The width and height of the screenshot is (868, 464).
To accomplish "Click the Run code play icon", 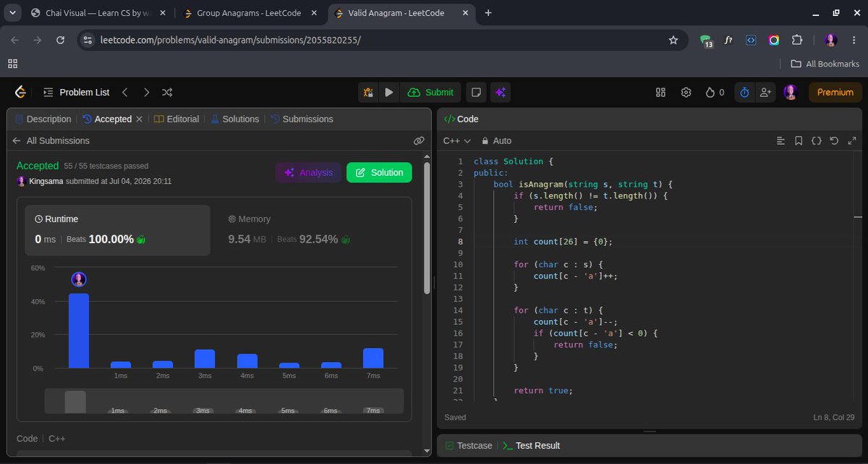I will 389,92.
